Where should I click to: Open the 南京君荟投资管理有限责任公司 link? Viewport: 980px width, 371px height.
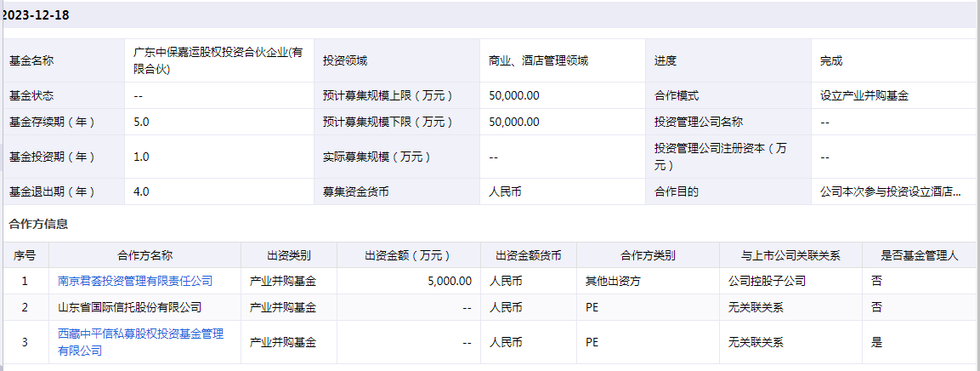[x=135, y=281]
